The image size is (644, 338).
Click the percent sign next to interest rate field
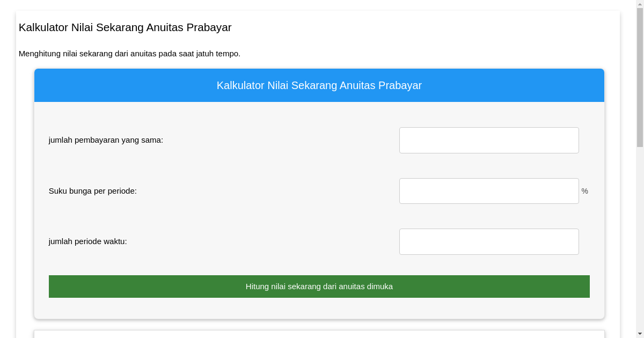coord(584,191)
